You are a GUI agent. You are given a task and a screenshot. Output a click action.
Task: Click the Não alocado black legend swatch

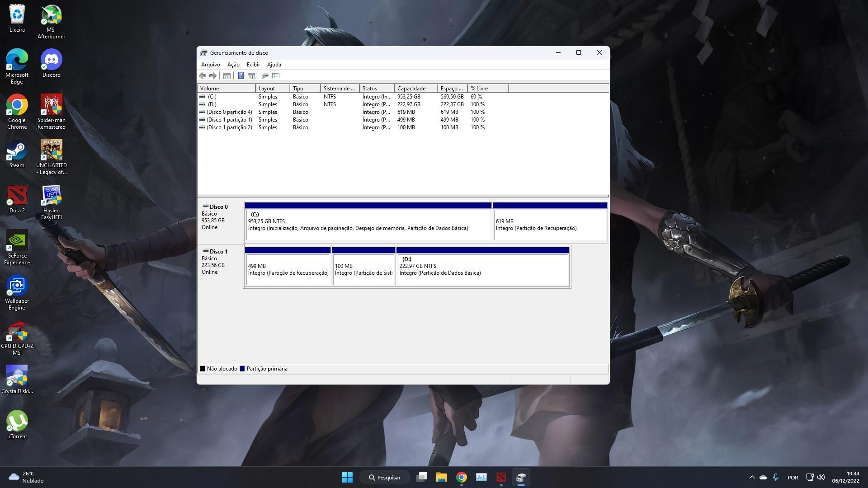coord(203,369)
